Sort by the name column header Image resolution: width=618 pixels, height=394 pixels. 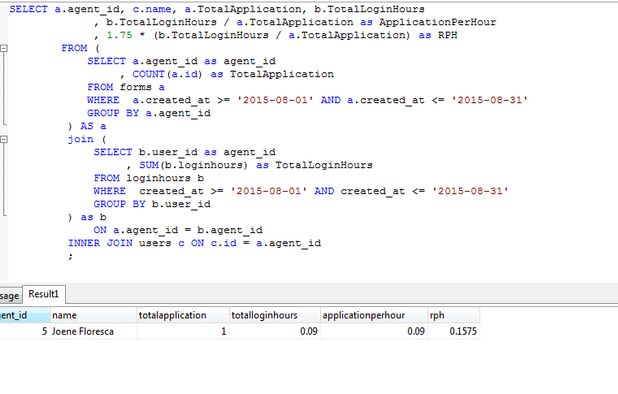(x=93, y=315)
